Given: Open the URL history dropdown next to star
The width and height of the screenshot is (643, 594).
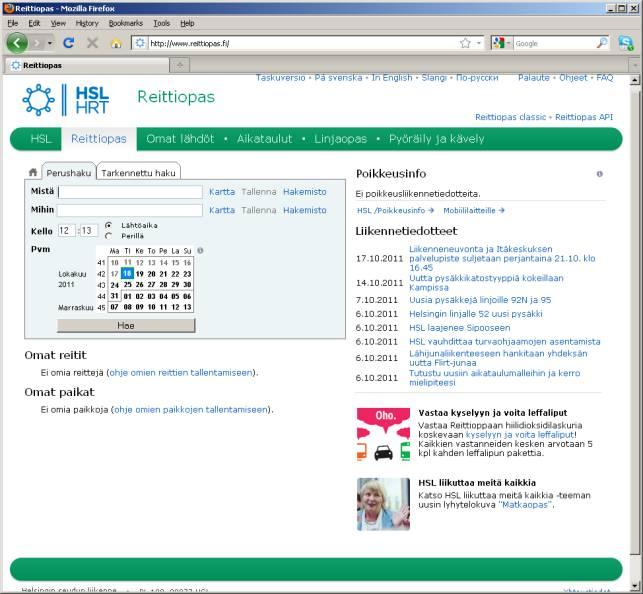Looking at the screenshot, I should 478,43.
